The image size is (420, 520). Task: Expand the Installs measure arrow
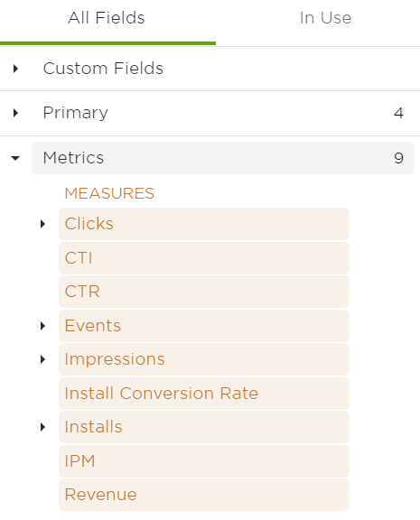click(x=42, y=427)
